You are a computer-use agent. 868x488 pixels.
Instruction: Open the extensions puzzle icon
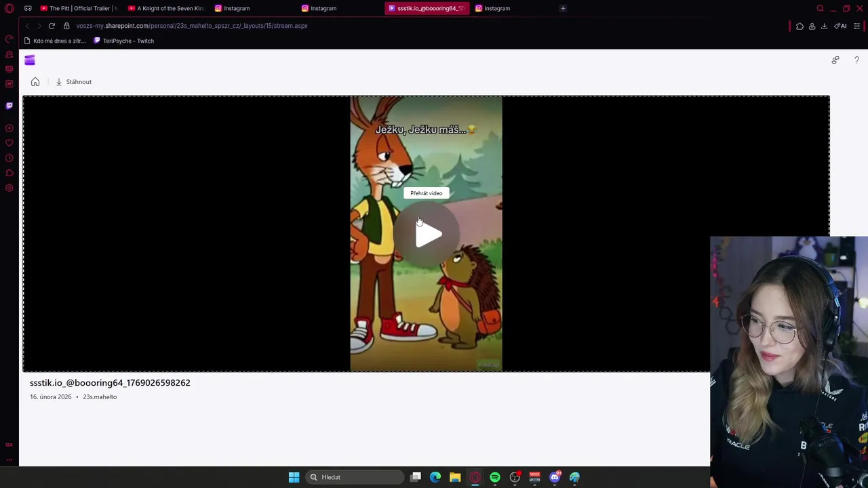(x=800, y=26)
